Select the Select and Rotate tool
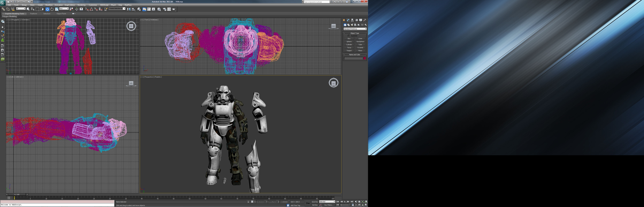This screenshot has width=644, height=207. (x=52, y=9)
